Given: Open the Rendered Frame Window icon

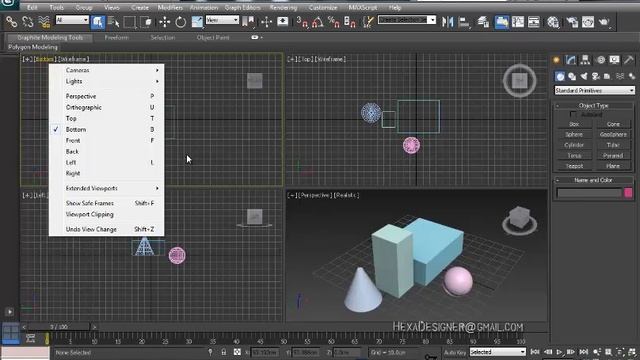Looking at the screenshot, I should pos(588,22).
